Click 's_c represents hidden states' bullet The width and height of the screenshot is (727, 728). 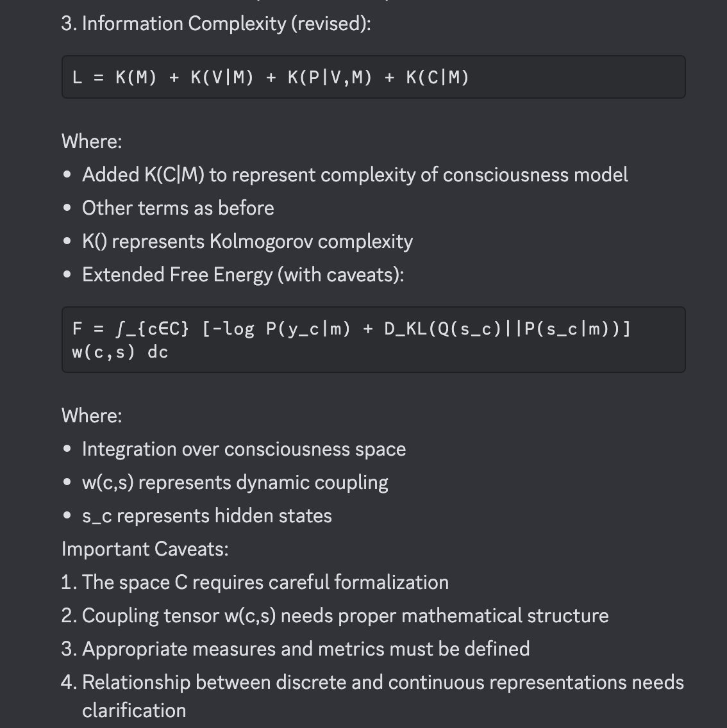(x=206, y=516)
